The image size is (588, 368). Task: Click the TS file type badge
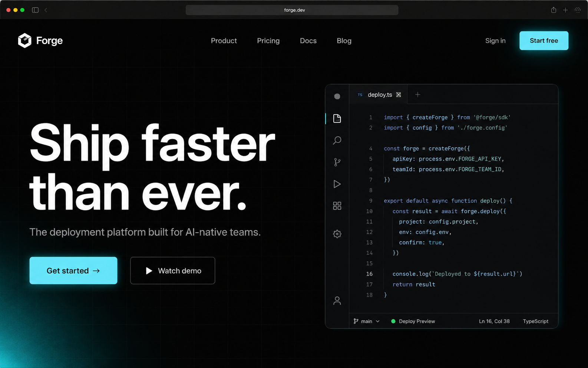tap(360, 95)
